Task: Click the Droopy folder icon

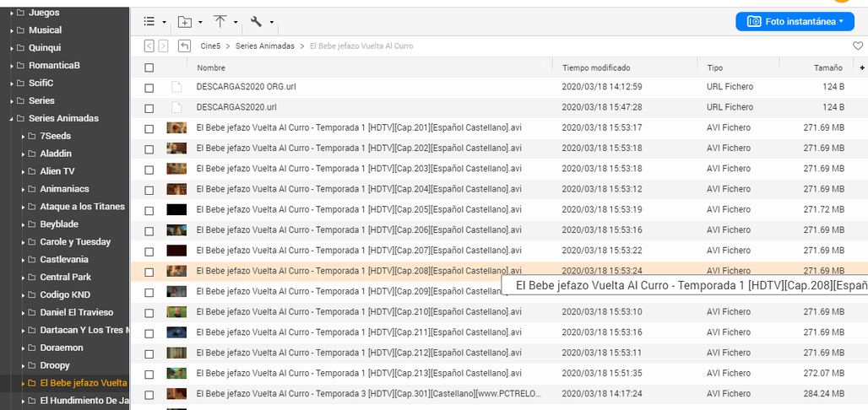Action: (31, 366)
